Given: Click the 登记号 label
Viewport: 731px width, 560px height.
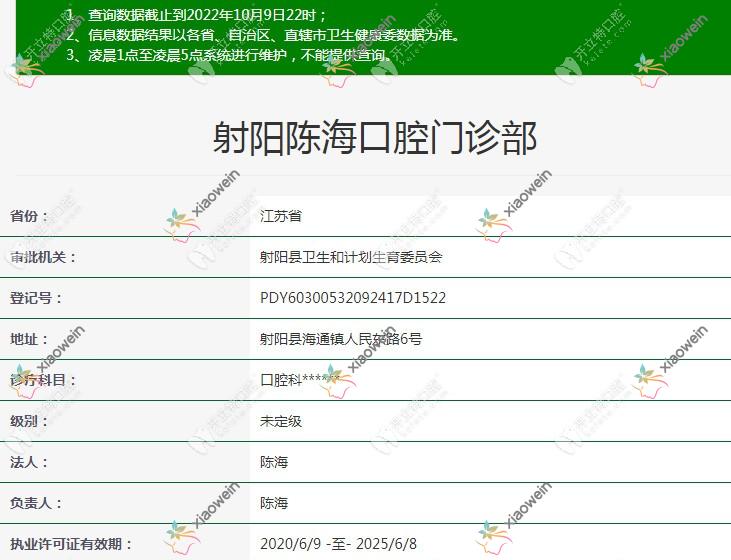Looking at the screenshot, I should click(36, 298).
